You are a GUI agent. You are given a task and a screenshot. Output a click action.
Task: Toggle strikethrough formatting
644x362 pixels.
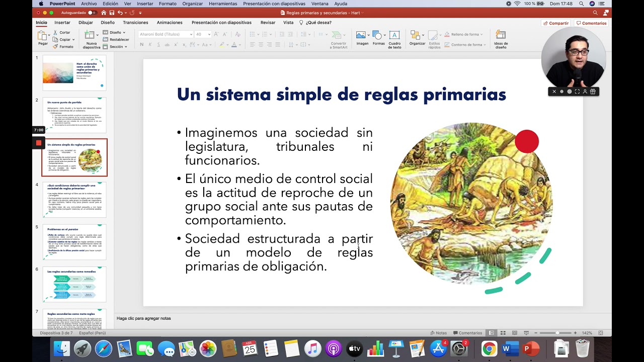(x=168, y=45)
